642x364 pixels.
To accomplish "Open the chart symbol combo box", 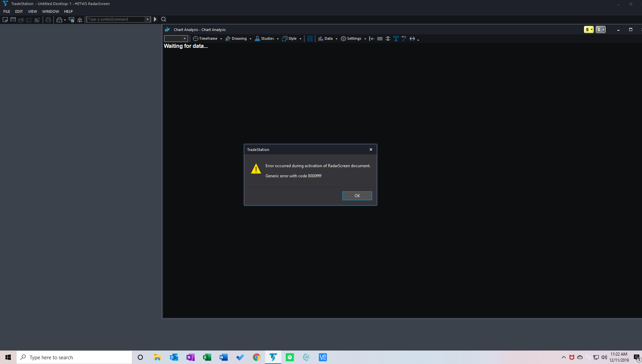I will click(176, 39).
